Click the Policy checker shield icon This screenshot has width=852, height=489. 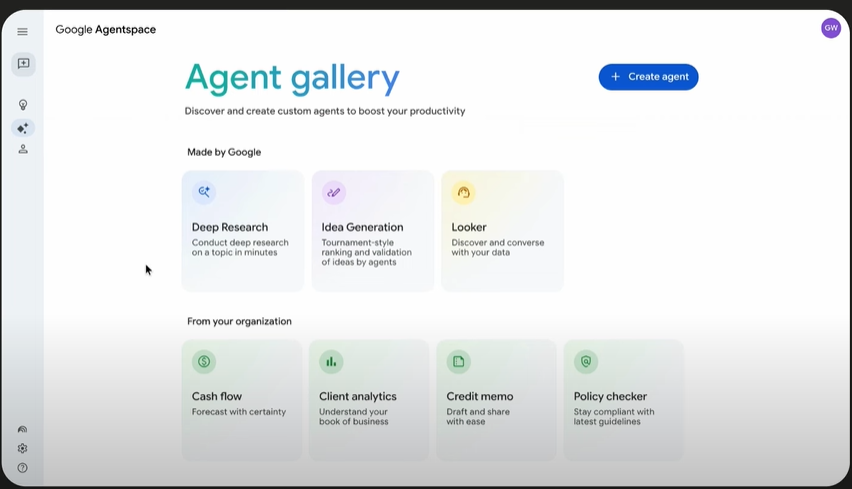tap(586, 361)
